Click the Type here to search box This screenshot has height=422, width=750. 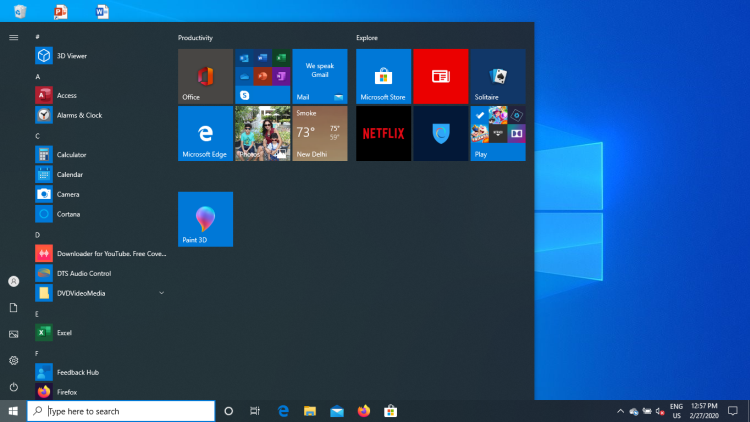[121, 411]
